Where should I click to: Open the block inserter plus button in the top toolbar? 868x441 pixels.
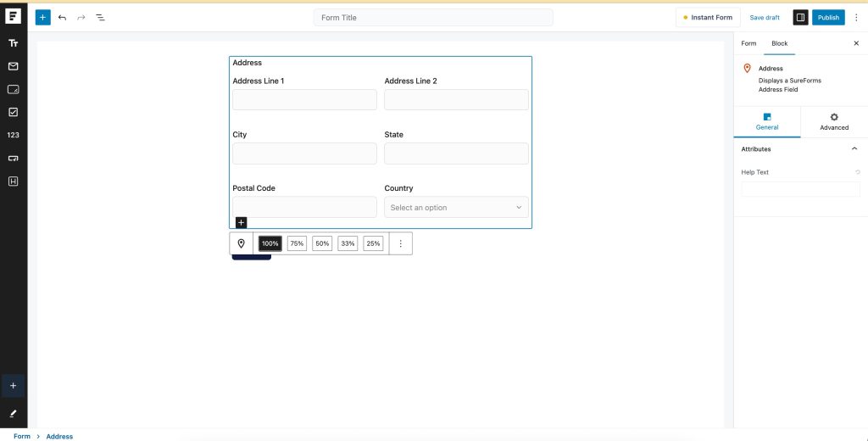pyautogui.click(x=42, y=17)
